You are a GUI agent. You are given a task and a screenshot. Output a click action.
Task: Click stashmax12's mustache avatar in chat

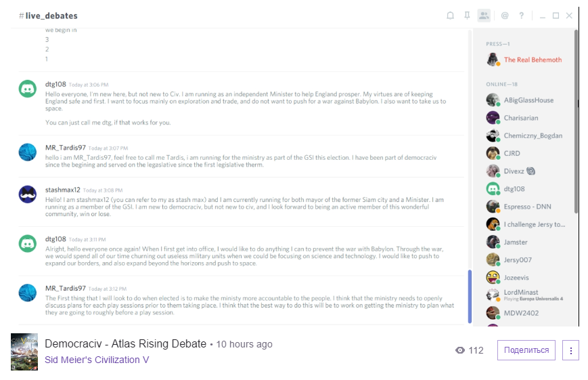pyautogui.click(x=28, y=194)
